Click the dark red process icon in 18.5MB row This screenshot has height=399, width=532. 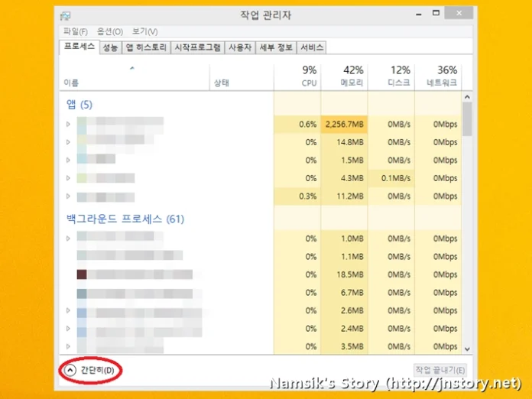[82, 274]
